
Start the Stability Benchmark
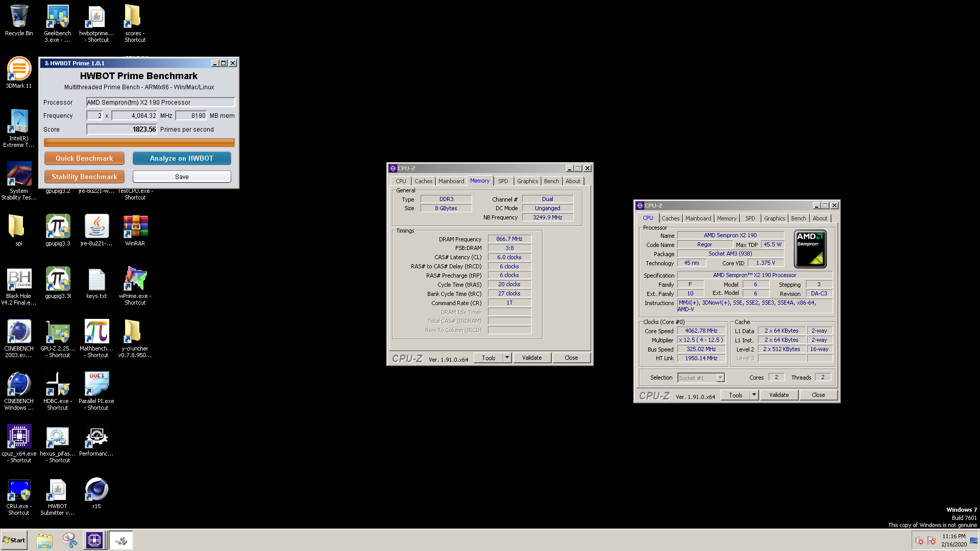(x=84, y=177)
